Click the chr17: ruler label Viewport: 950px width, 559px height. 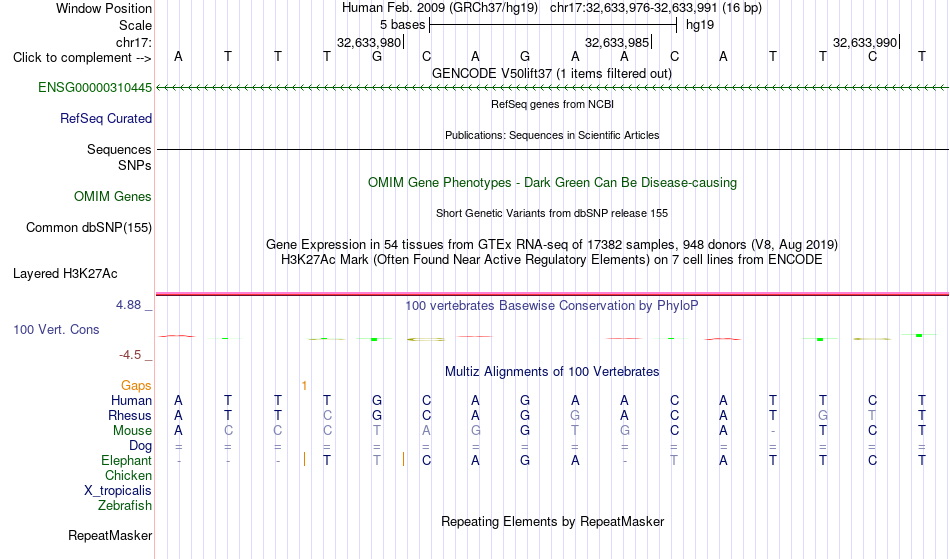(133, 42)
